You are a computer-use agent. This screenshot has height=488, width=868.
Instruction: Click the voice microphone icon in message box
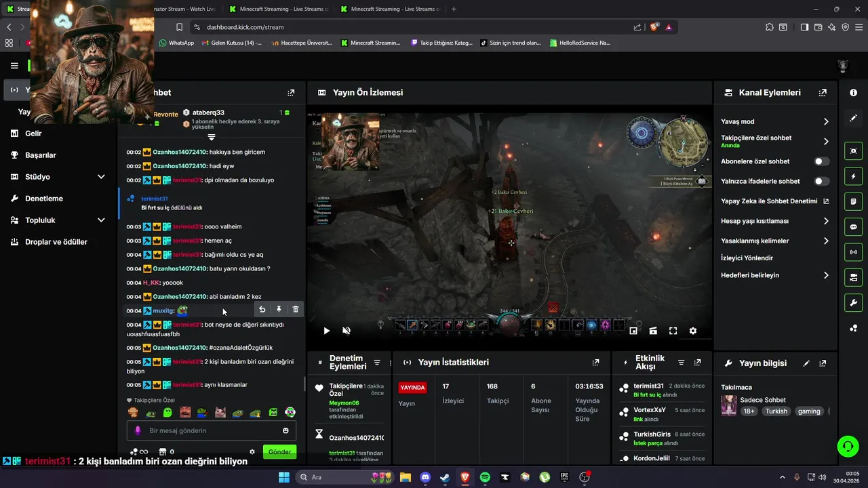pos(138,430)
